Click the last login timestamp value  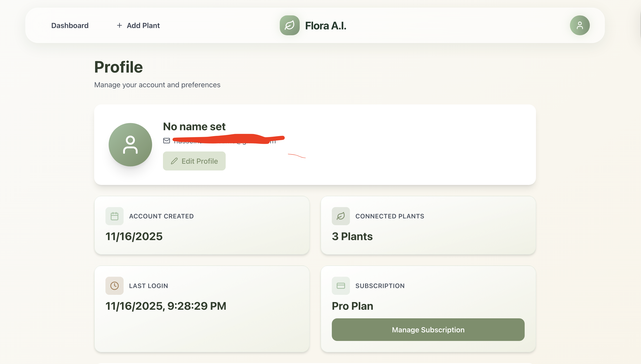[166, 306]
